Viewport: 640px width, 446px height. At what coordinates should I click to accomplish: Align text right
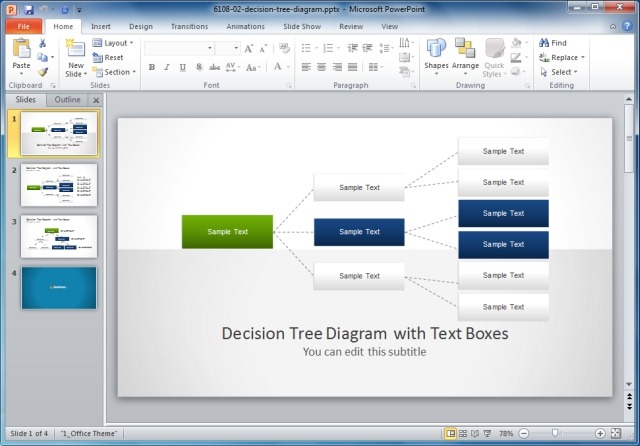coord(337,67)
